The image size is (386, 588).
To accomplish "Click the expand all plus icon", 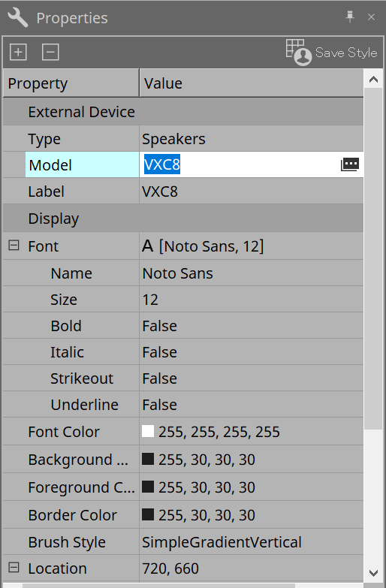I will point(18,52).
